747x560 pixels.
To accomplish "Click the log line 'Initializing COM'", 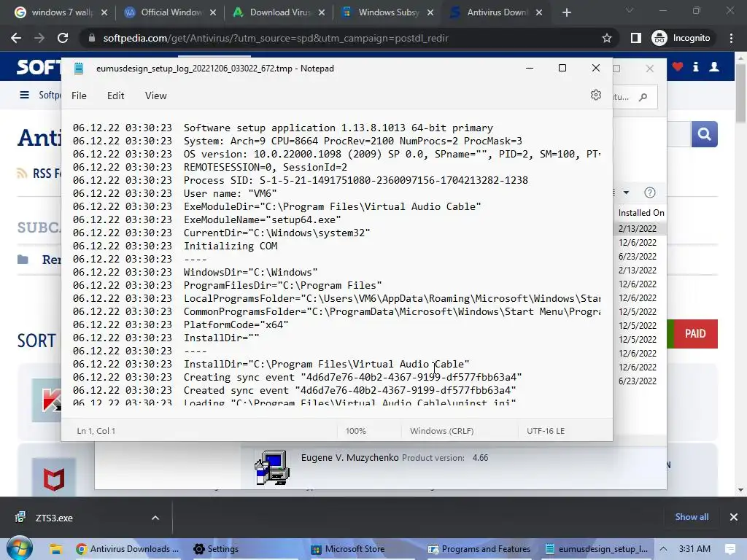I will click(x=231, y=246).
